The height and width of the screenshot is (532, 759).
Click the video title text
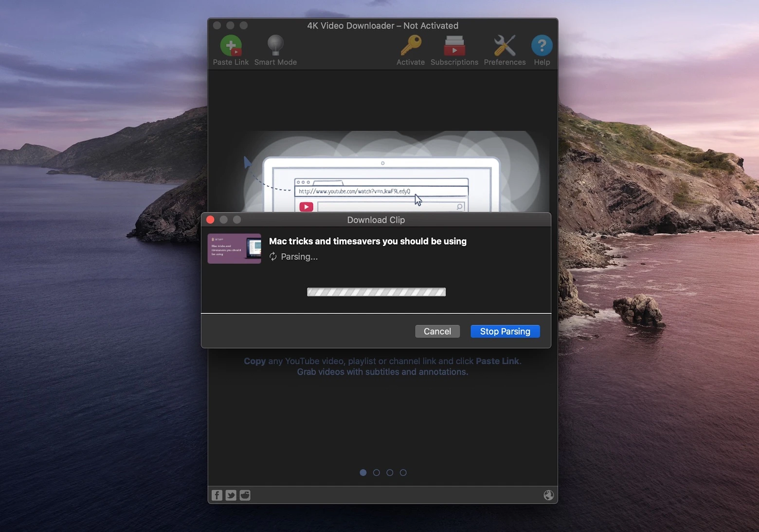368,241
